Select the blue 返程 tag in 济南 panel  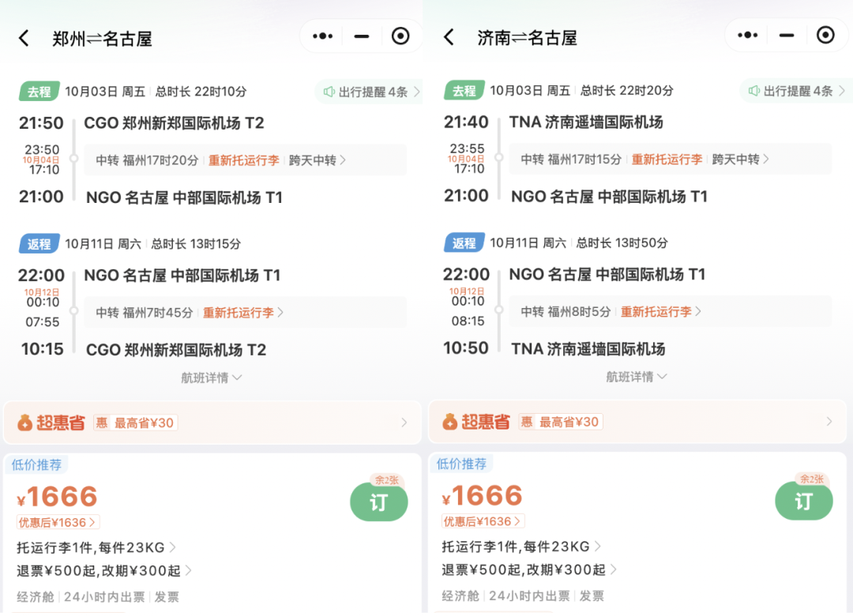coord(464,242)
